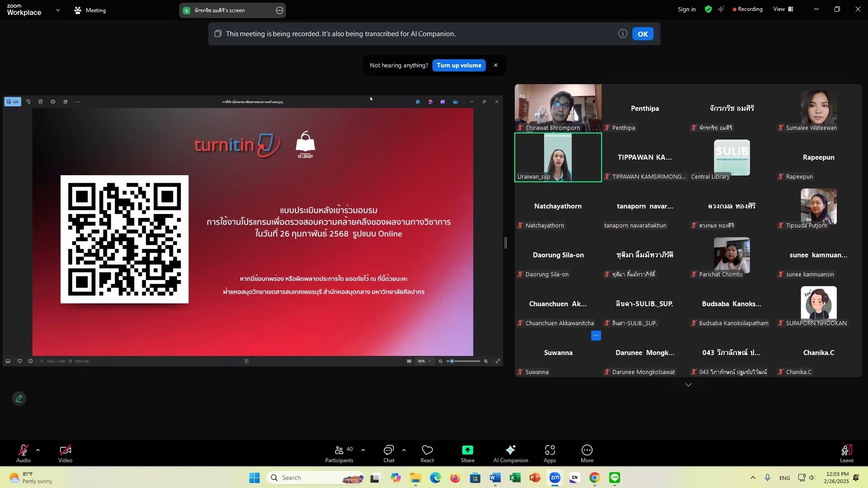
Task: Click the zoom-in magnifier in photo viewer
Action: (x=486, y=361)
